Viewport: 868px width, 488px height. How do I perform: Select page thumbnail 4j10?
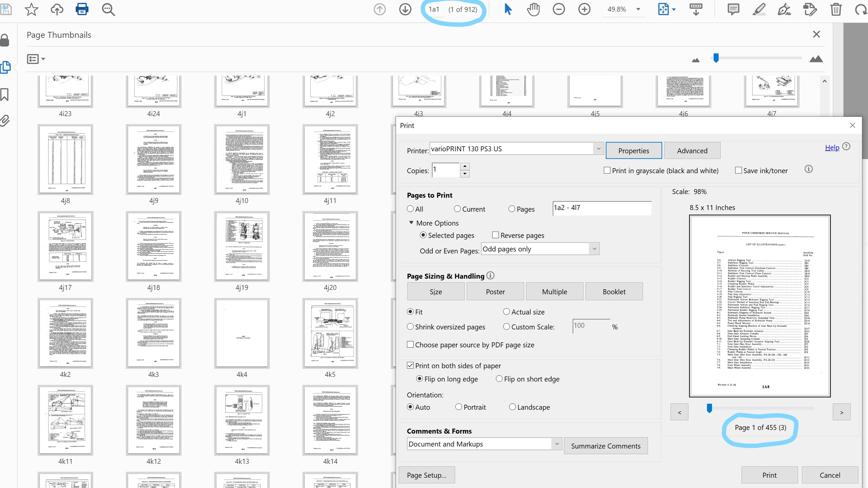click(242, 160)
